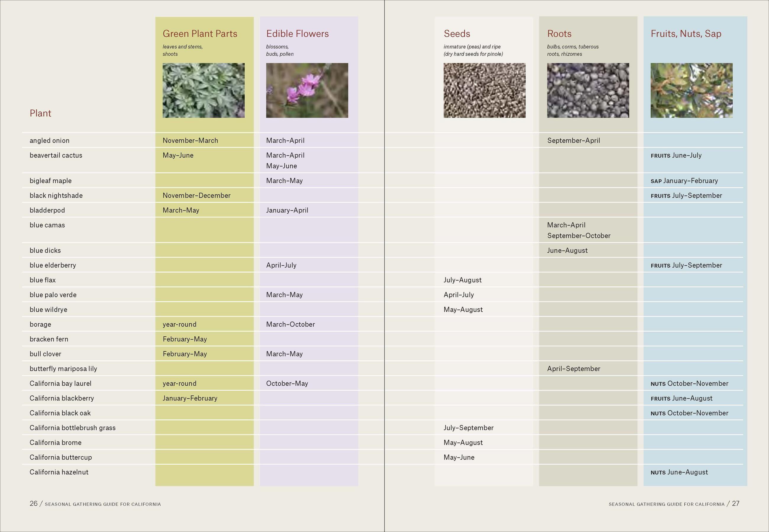The image size is (769, 532).
Task: Click the seeds photo thumbnail
Action: (x=484, y=90)
